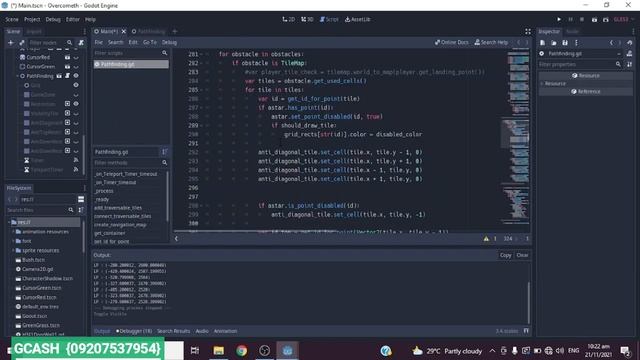Open the Scene menu

[x=12, y=19]
